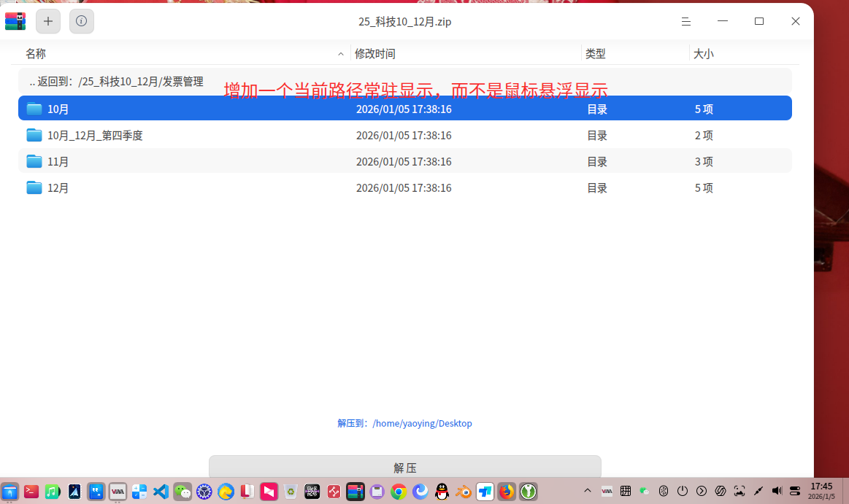Click the 解压 extract button
The height and width of the screenshot is (504, 849).
pyautogui.click(x=405, y=467)
